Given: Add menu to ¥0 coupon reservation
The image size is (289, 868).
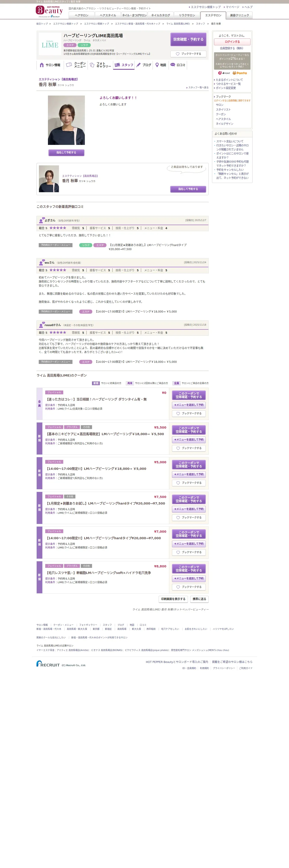Looking at the screenshot, I should 189,405.
